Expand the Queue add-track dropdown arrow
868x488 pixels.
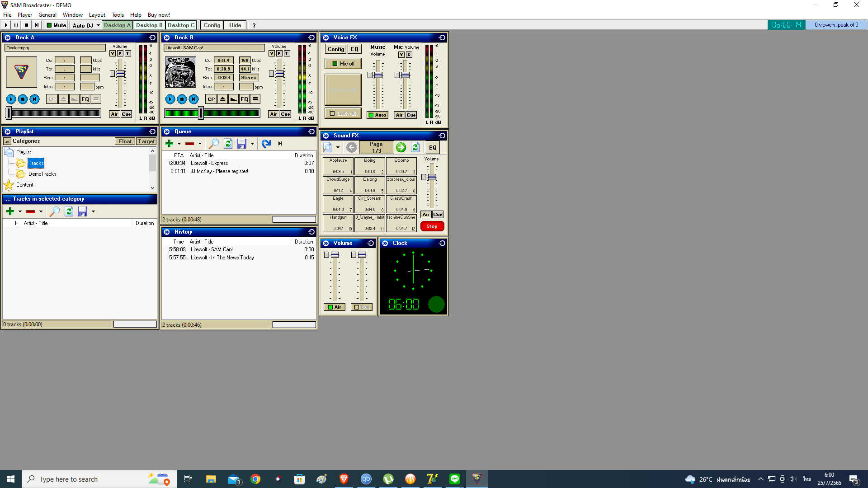tap(179, 144)
